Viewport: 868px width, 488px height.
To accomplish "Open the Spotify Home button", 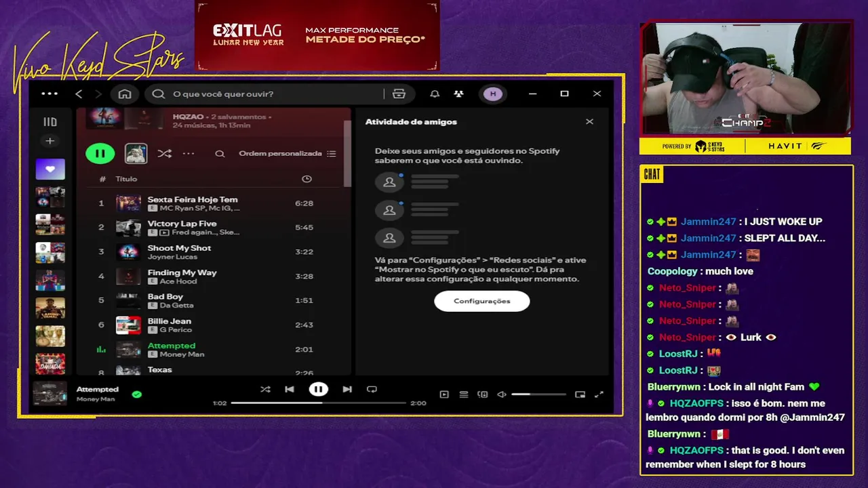I will [125, 94].
